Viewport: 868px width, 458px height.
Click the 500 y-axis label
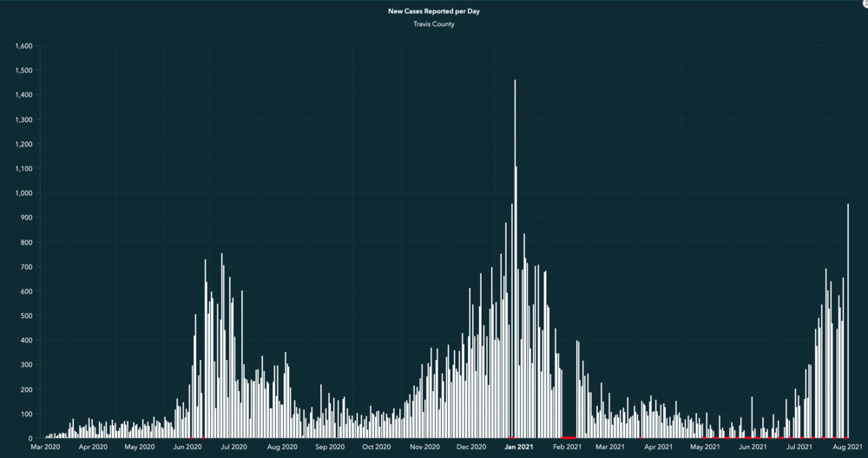pos(27,316)
